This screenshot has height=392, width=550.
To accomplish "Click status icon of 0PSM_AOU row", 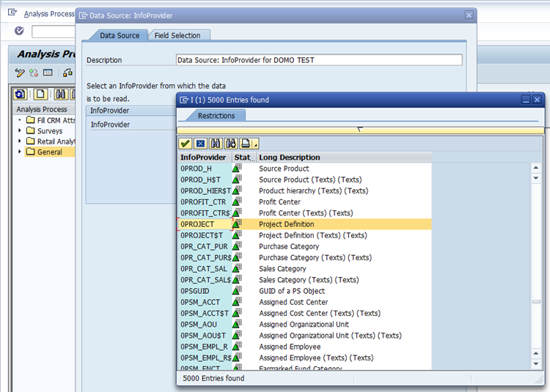I will tap(237, 324).
